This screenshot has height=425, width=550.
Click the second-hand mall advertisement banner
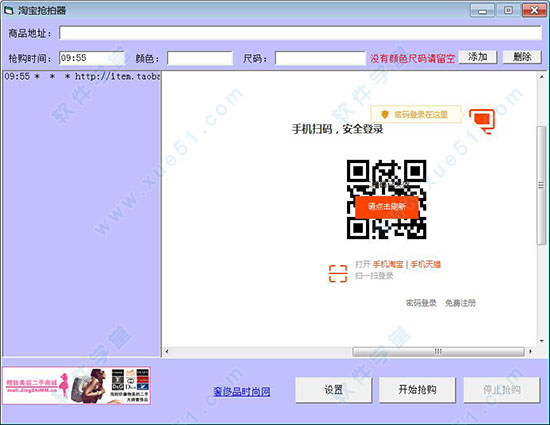coord(76,386)
